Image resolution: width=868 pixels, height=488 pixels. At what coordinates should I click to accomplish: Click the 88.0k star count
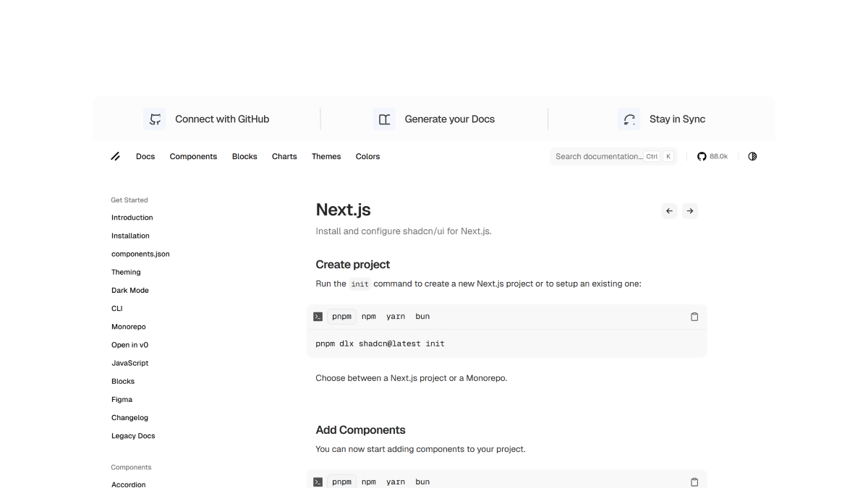click(x=718, y=156)
